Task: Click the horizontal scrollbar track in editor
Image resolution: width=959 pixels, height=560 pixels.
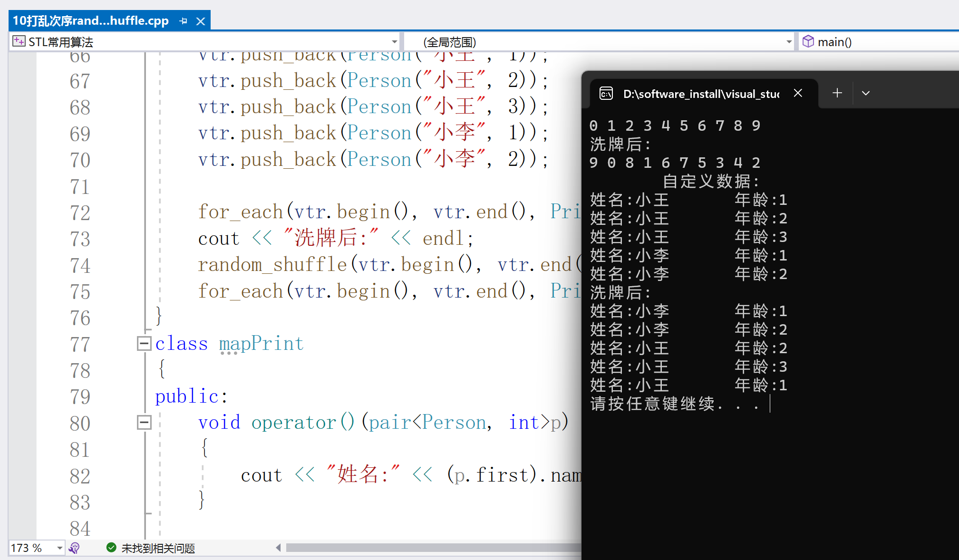Action: (428, 548)
